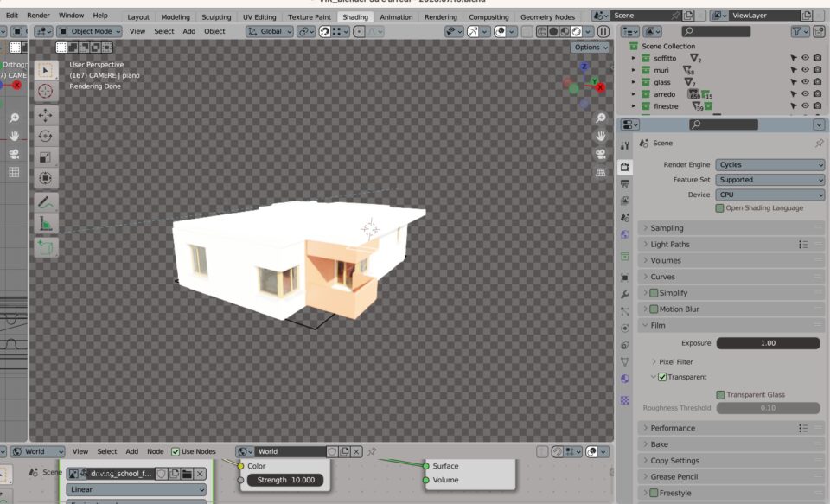
Task: Select the Move tool in viewport toolbar
Action: coord(46,114)
